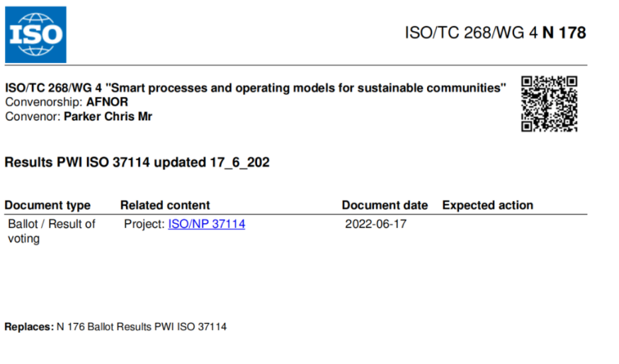Click the QR code image
The image size is (619, 364).
[549, 103]
